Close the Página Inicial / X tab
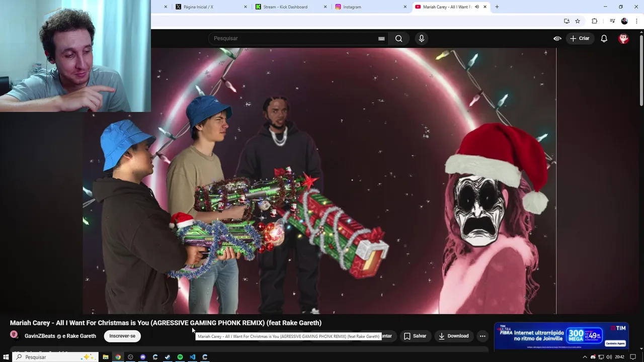644x362 pixels. click(x=246, y=7)
